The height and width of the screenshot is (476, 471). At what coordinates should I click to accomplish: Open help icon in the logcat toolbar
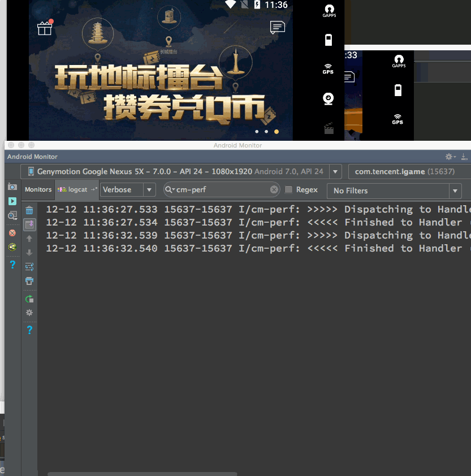coord(29,330)
